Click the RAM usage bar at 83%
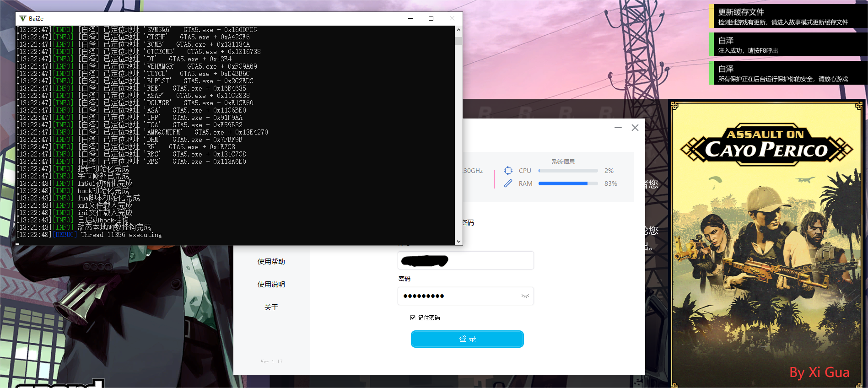The image size is (868, 388). pyautogui.click(x=568, y=183)
